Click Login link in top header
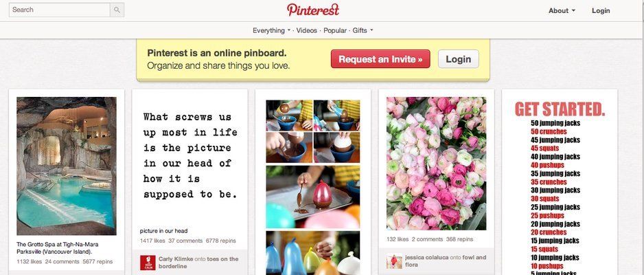 click(x=601, y=11)
